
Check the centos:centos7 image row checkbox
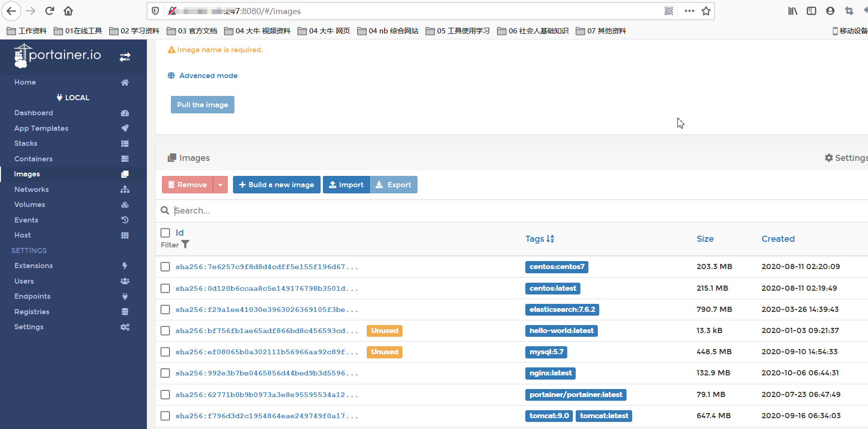coord(165,267)
